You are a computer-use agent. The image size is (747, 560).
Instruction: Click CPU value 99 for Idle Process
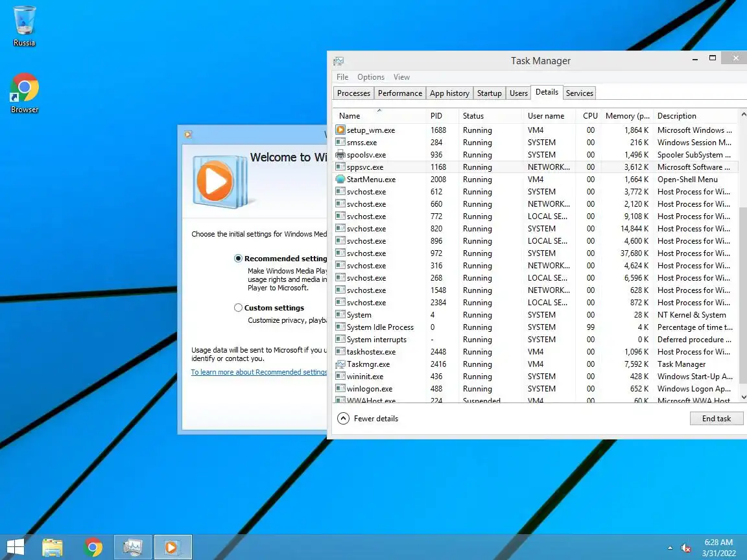pyautogui.click(x=590, y=327)
